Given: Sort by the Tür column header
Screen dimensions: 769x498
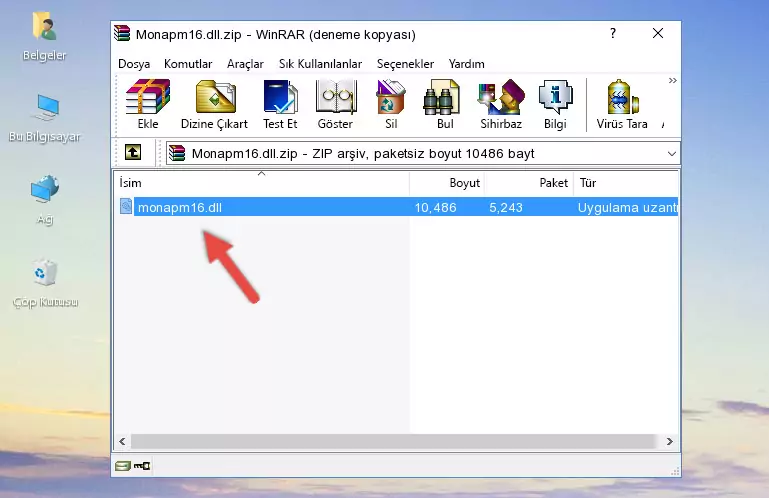Looking at the screenshot, I should pyautogui.click(x=626, y=183).
